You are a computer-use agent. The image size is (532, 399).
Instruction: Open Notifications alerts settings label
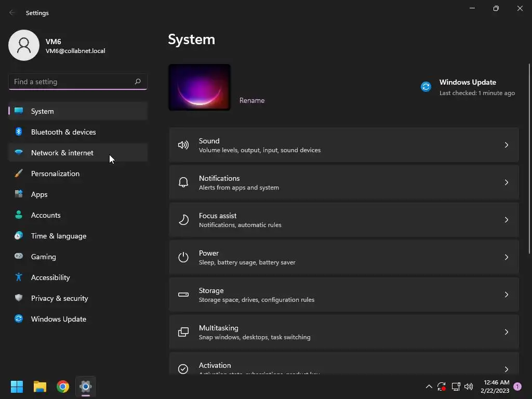tap(239, 187)
